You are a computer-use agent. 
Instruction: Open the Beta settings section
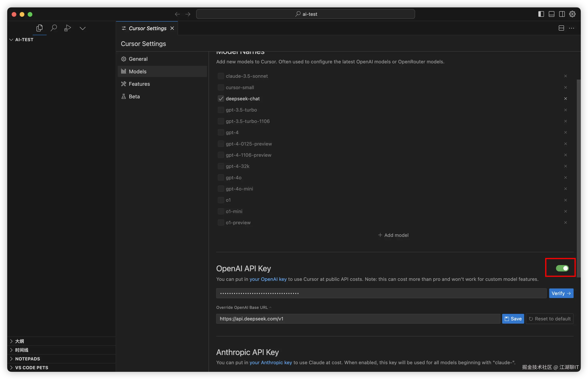134,96
